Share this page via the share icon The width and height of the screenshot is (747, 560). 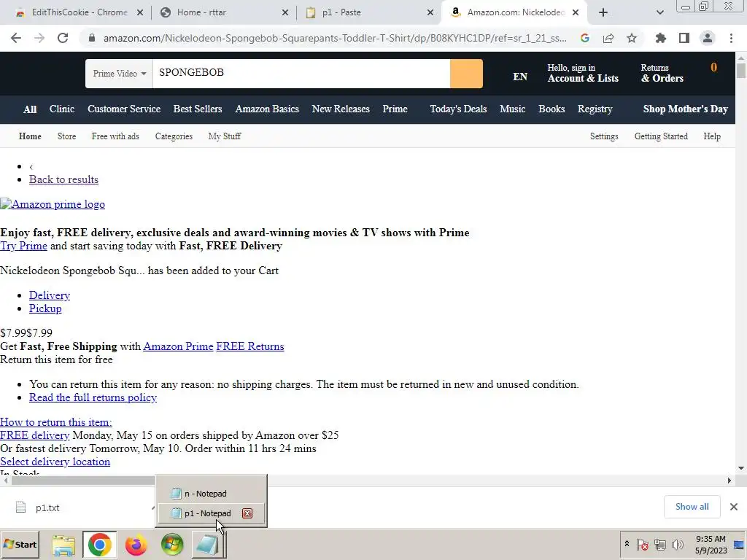point(608,38)
